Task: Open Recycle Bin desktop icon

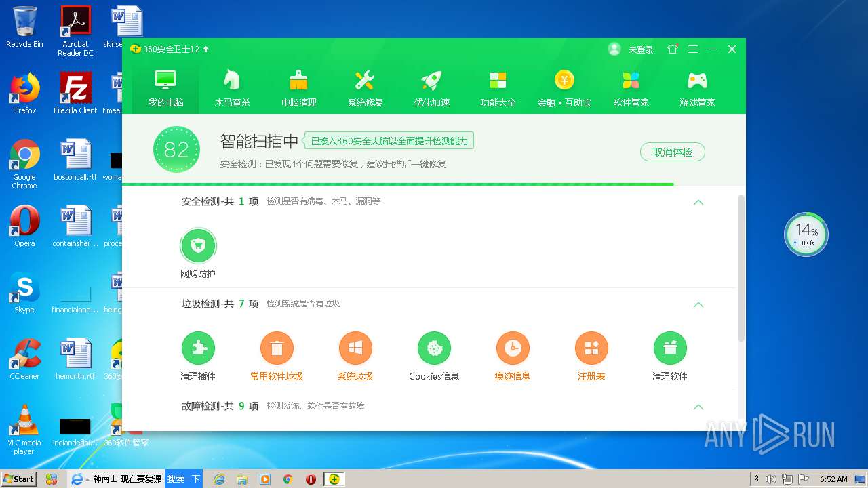Action: (x=24, y=27)
